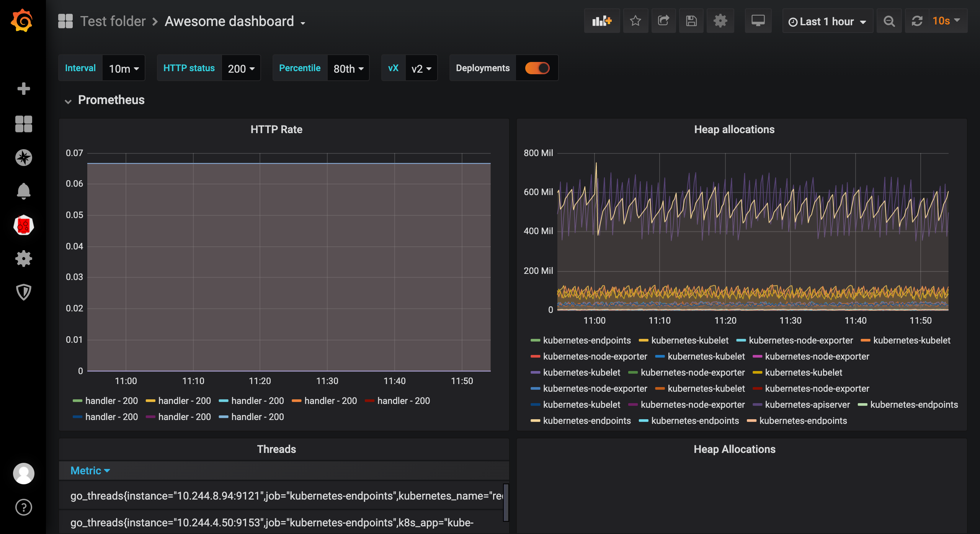The width and height of the screenshot is (980, 534).
Task: Open the Percentile 80th dropdown
Action: coord(348,68)
